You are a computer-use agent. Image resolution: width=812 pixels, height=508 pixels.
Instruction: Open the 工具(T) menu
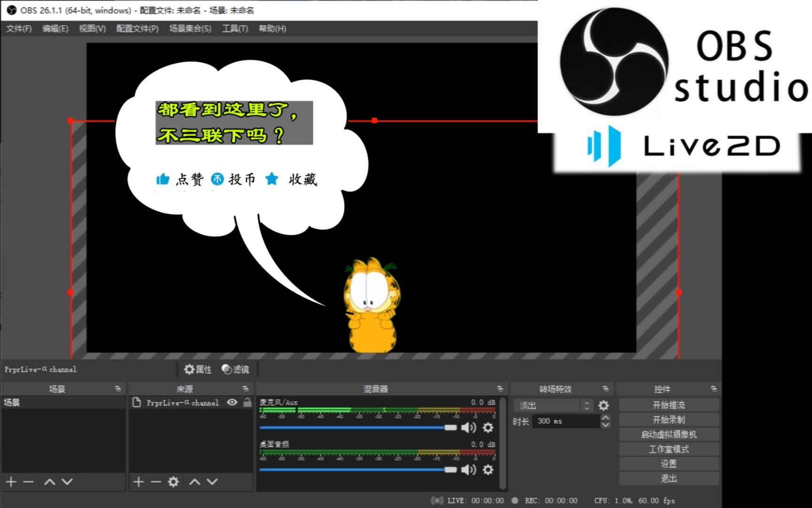(235, 29)
